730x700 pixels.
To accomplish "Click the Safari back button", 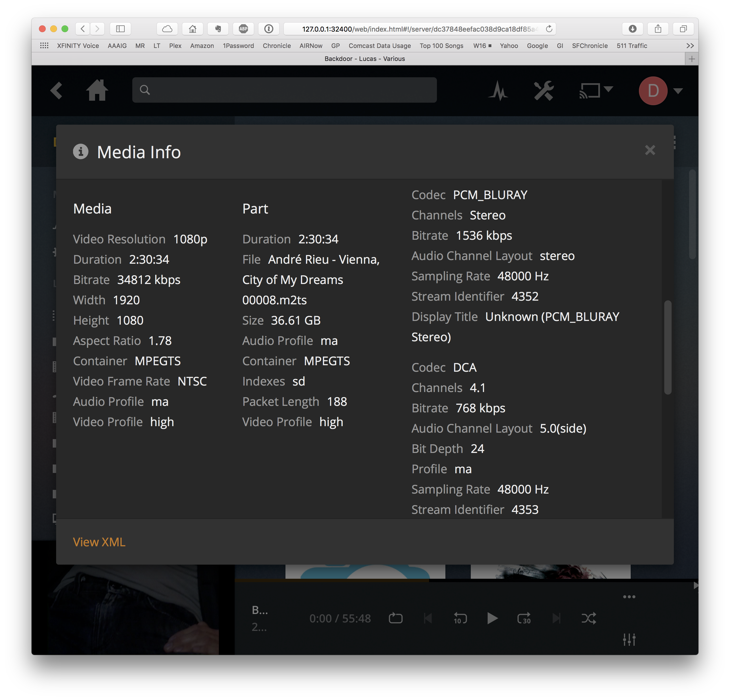I will click(83, 29).
